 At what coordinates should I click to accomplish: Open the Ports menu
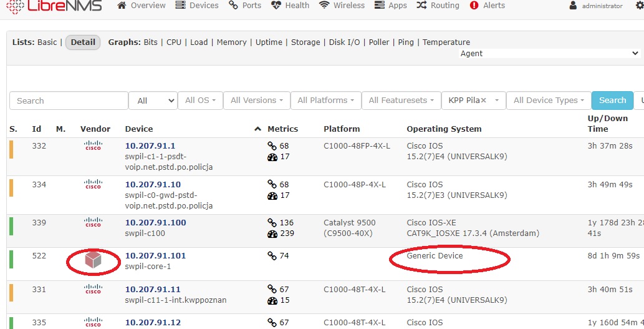[245, 6]
